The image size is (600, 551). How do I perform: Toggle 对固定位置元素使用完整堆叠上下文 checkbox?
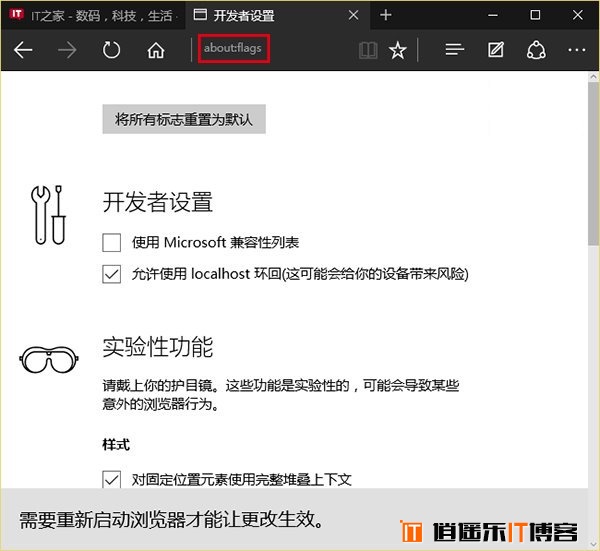click(111, 479)
